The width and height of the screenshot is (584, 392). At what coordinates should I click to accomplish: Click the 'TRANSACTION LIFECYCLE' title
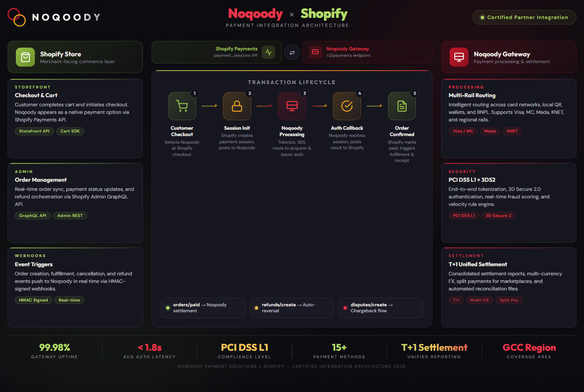(x=292, y=83)
